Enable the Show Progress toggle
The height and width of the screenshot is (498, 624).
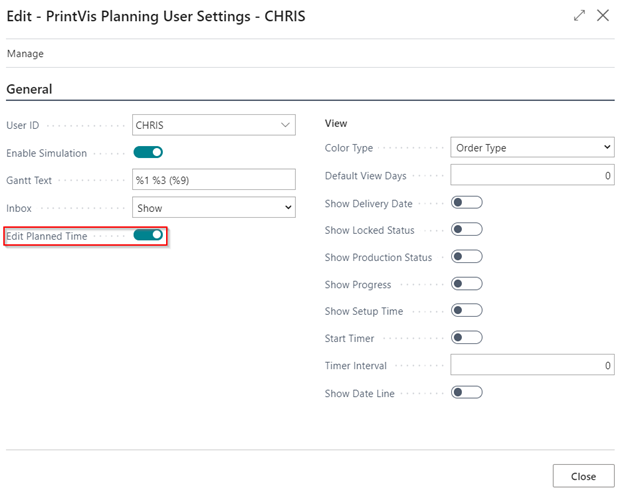click(467, 284)
